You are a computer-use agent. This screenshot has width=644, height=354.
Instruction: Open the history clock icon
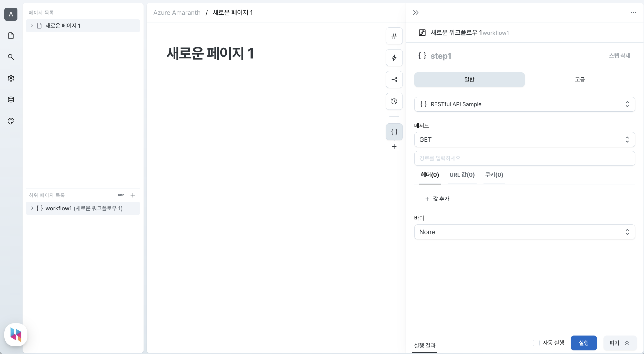394,101
